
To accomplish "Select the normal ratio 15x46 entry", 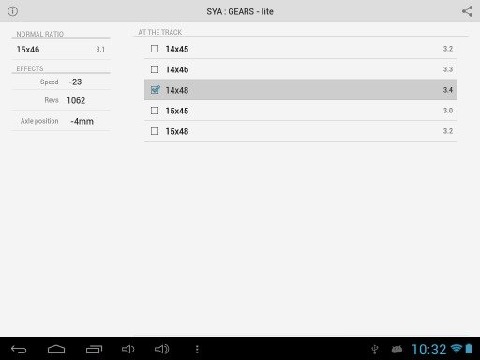I will pyautogui.click(x=61, y=49).
